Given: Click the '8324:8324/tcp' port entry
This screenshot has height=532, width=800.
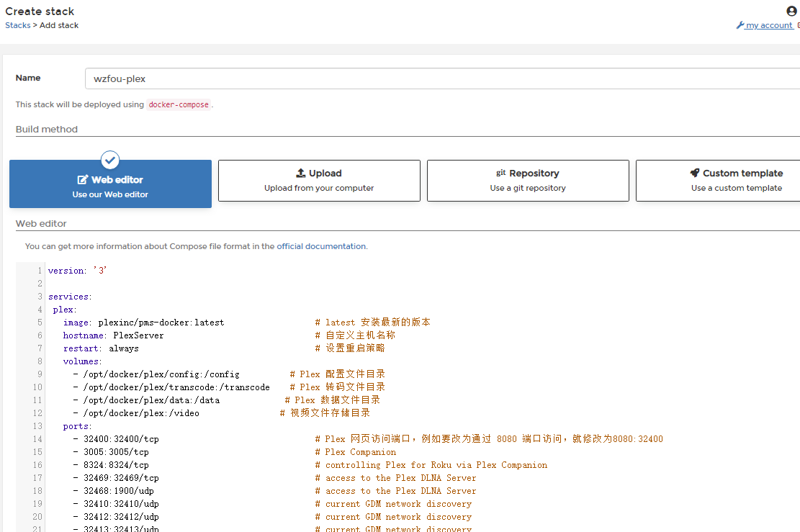Looking at the screenshot, I should (116, 465).
